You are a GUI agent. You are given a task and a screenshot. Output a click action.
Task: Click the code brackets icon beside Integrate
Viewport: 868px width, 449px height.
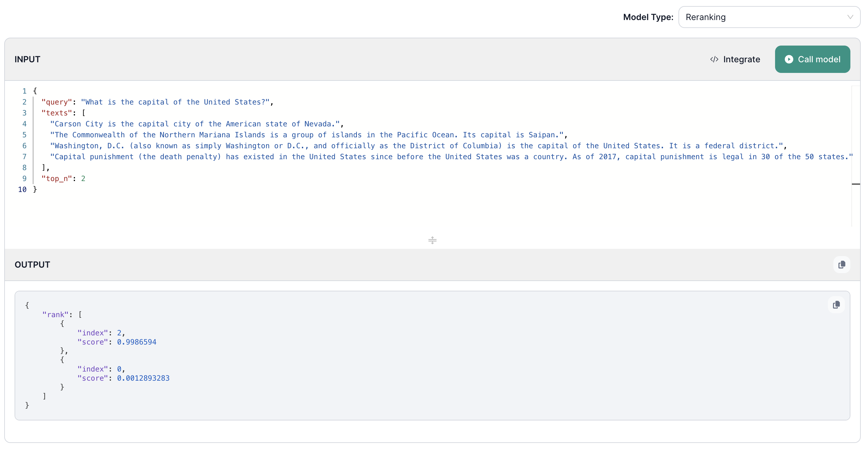coord(714,59)
